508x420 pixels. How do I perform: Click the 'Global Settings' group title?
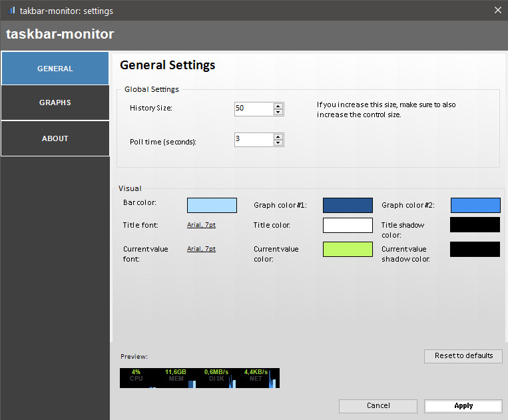pyautogui.click(x=152, y=89)
